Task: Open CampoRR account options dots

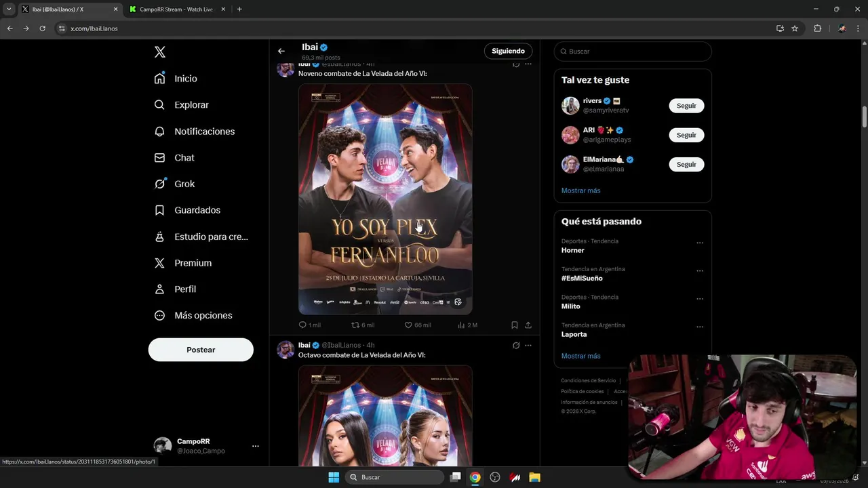Action: point(256,446)
